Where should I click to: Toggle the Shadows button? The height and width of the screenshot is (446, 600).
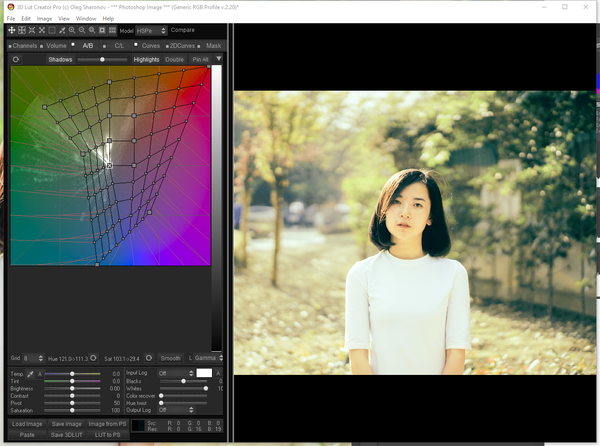(x=60, y=59)
